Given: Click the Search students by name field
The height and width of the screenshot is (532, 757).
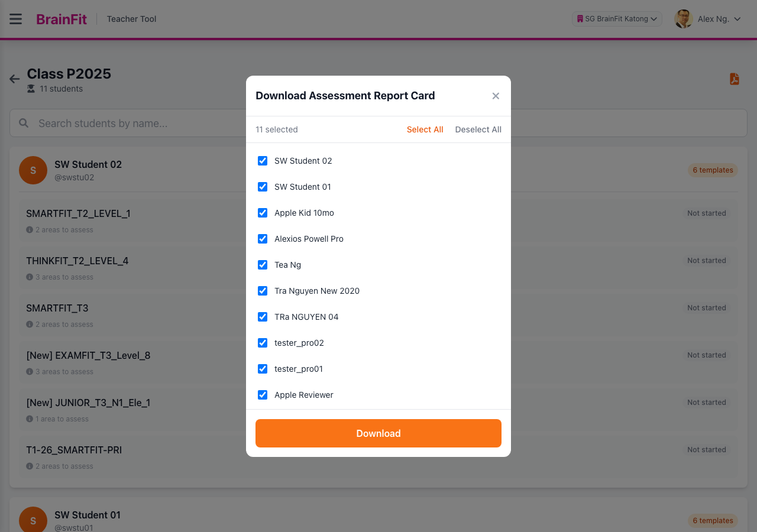Looking at the screenshot, I should point(378,123).
